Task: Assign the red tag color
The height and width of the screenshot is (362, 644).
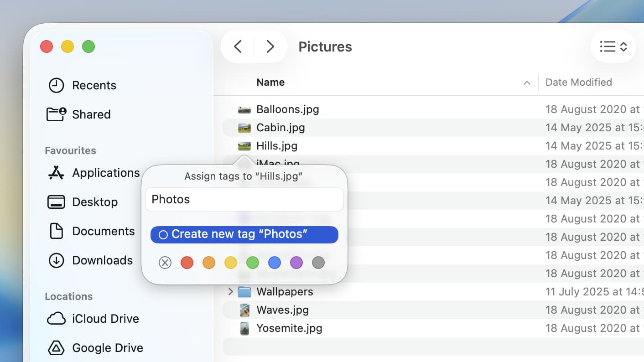Action: pos(187,263)
